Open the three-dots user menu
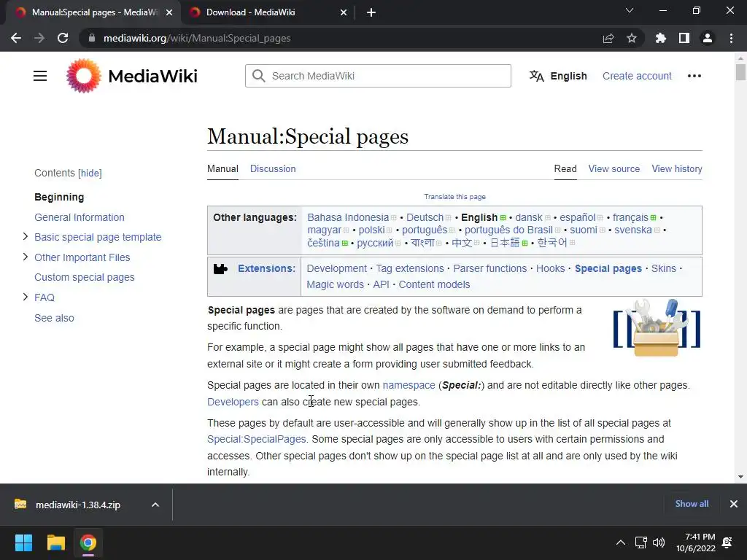The width and height of the screenshot is (747, 560). click(x=694, y=76)
